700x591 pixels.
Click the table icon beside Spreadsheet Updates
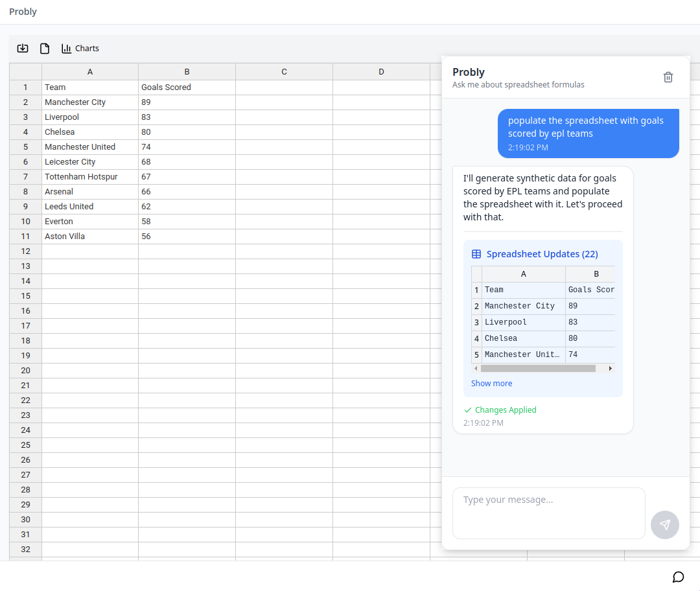coord(476,254)
